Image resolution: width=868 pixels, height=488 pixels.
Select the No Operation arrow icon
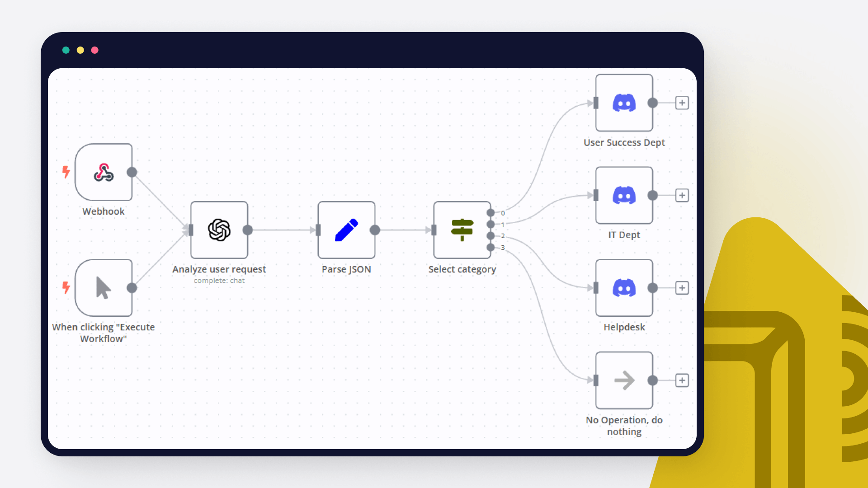pos(625,380)
